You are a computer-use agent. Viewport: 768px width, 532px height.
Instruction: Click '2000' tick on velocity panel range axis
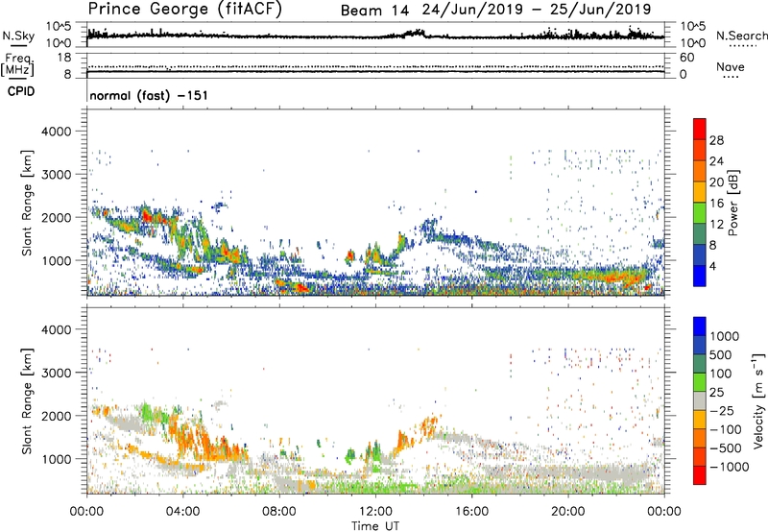[56, 416]
